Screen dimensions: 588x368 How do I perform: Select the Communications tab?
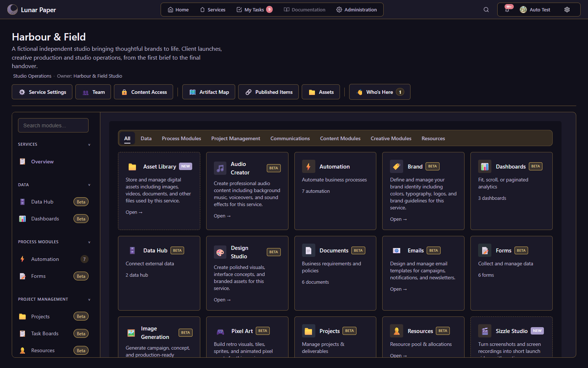pos(290,138)
